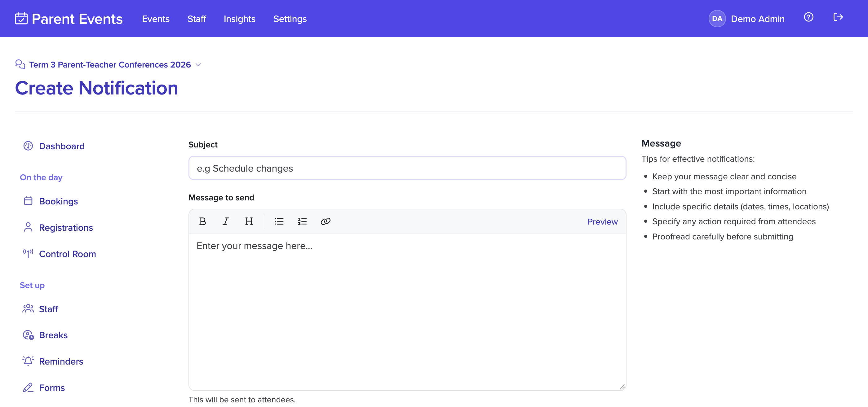
Task: Open Term 3 Parent-Teacher Conferences 2026 link
Action: tap(110, 65)
